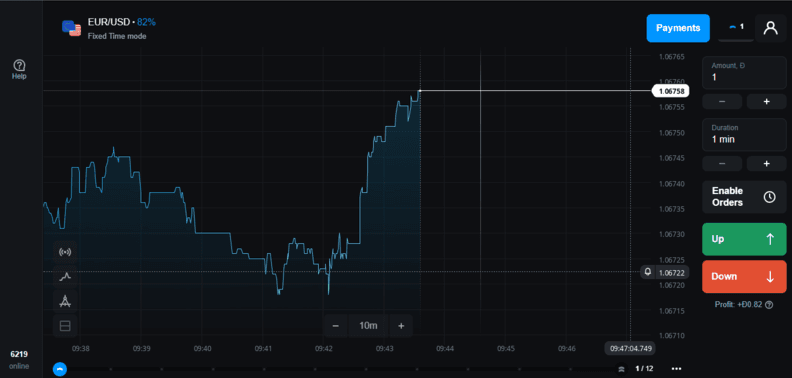Image resolution: width=792 pixels, height=378 pixels.
Task: Open the drawing tools compass icon
Action: [x=65, y=301]
